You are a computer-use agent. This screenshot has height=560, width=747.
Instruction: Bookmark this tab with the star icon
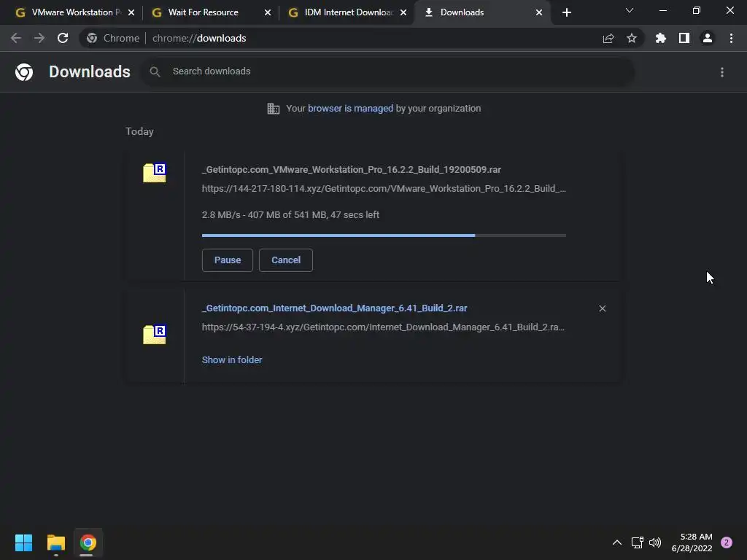pyautogui.click(x=632, y=38)
